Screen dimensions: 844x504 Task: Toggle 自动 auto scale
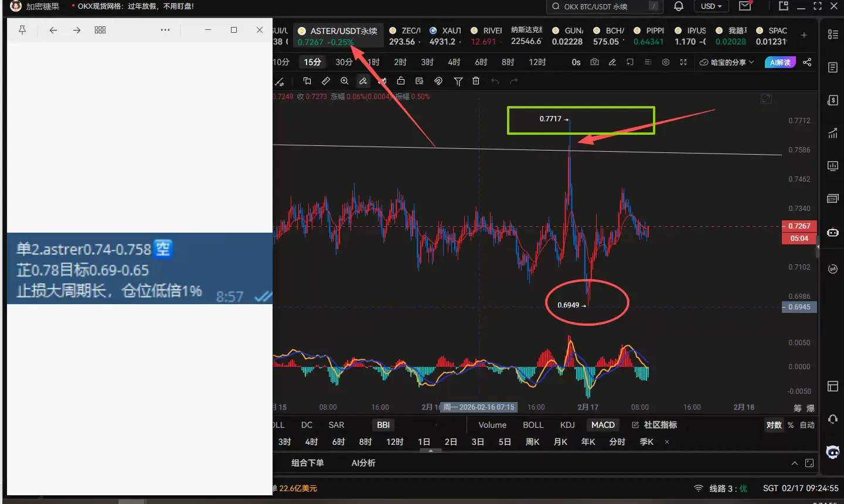coord(807,425)
